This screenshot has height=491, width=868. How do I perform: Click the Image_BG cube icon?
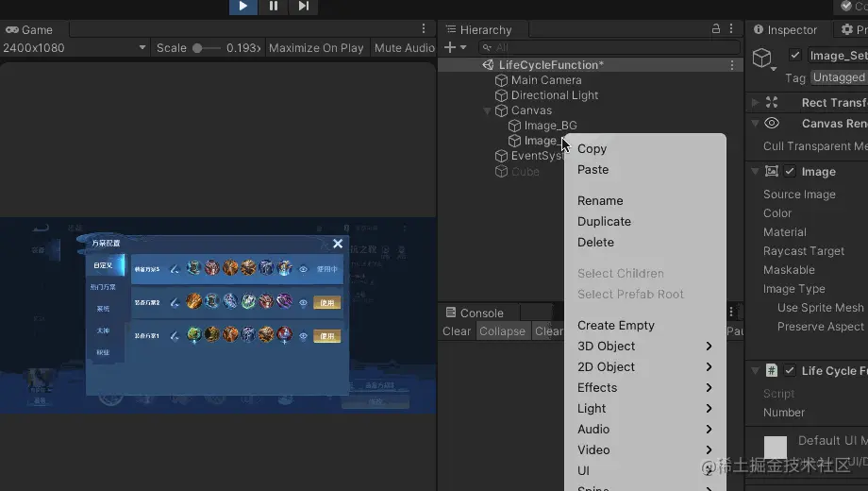coord(514,126)
